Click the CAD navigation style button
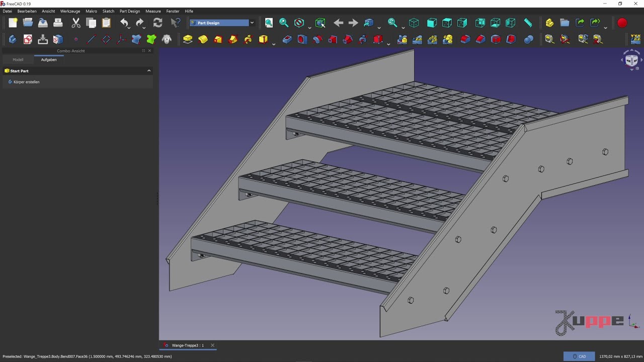Image resolution: width=644 pixels, height=362 pixels. pos(579,356)
